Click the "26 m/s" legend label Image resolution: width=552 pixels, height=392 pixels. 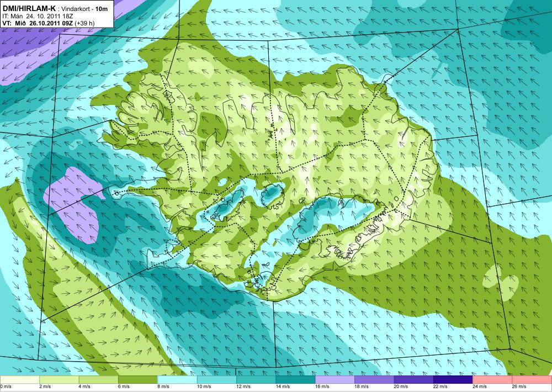pos(519,386)
